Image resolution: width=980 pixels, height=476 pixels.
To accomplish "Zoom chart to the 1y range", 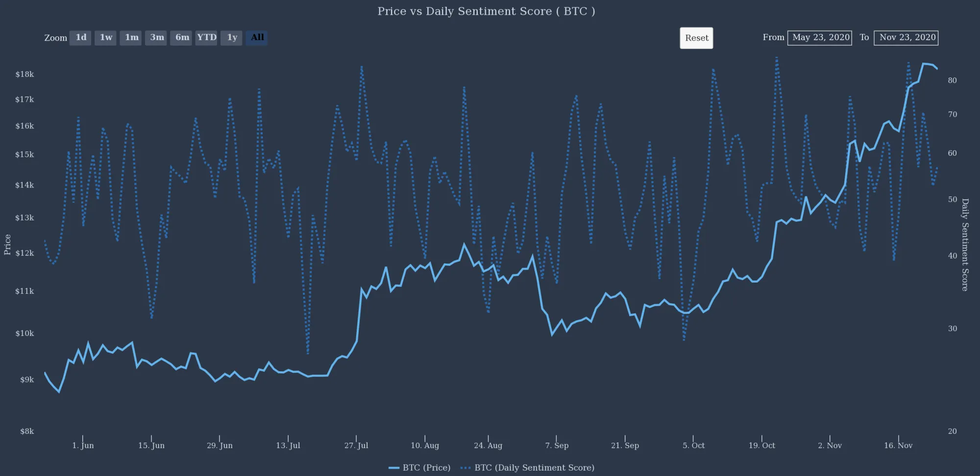I will point(231,37).
